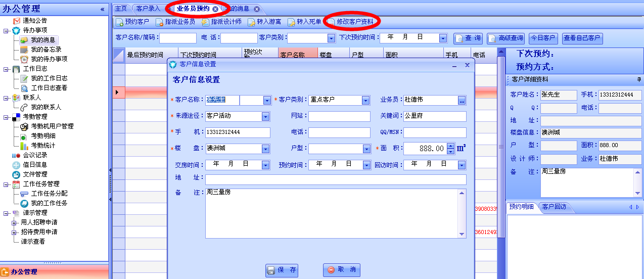Open the 客户类别 filter dropdown

(331, 38)
